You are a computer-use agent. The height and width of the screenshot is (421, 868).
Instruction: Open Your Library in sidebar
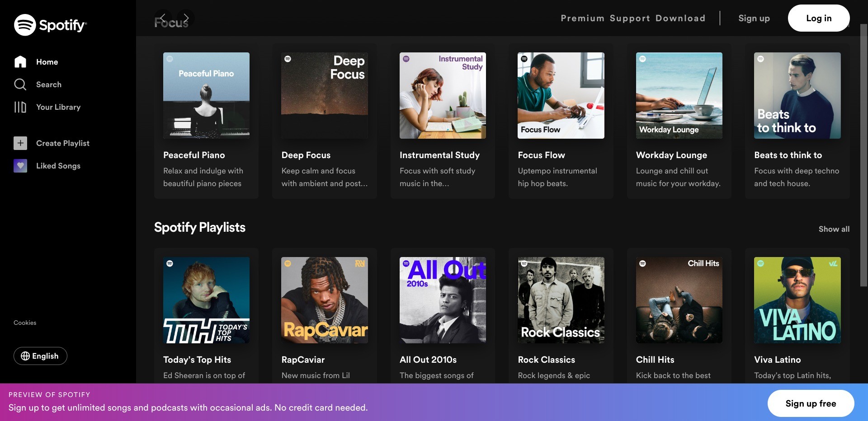(x=47, y=107)
